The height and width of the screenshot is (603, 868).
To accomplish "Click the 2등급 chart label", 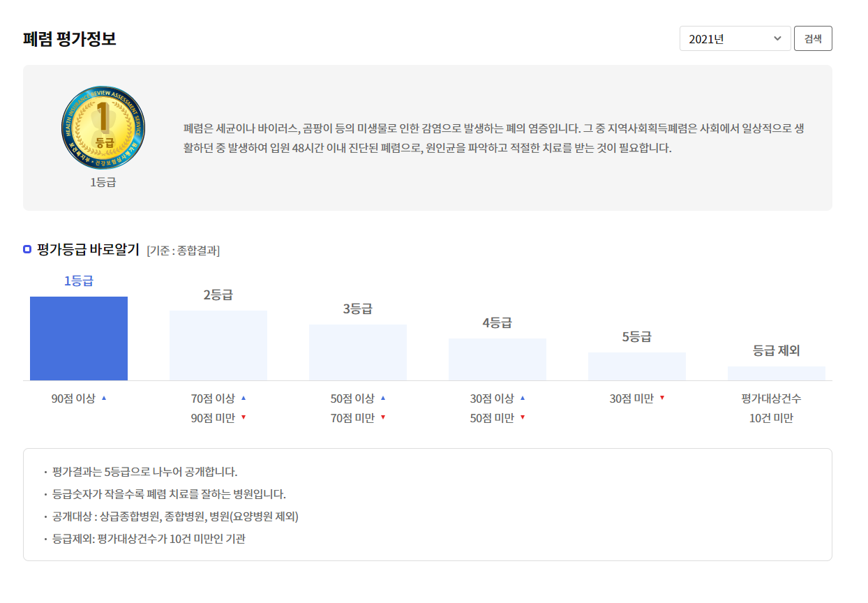I will point(218,295).
